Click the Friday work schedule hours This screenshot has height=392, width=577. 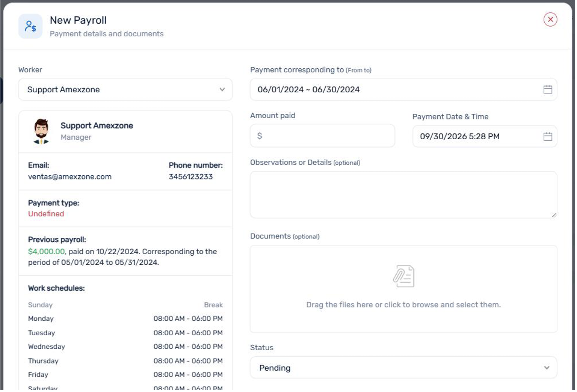coord(188,374)
